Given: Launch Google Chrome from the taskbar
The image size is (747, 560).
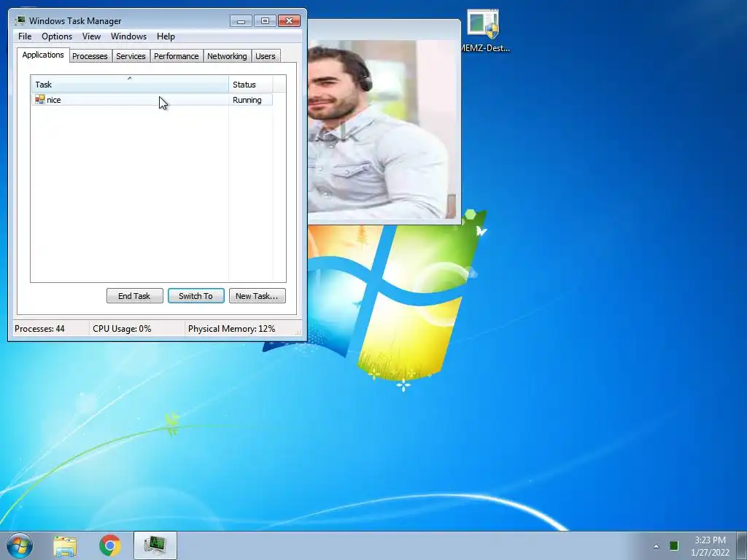Looking at the screenshot, I should coord(110,545).
